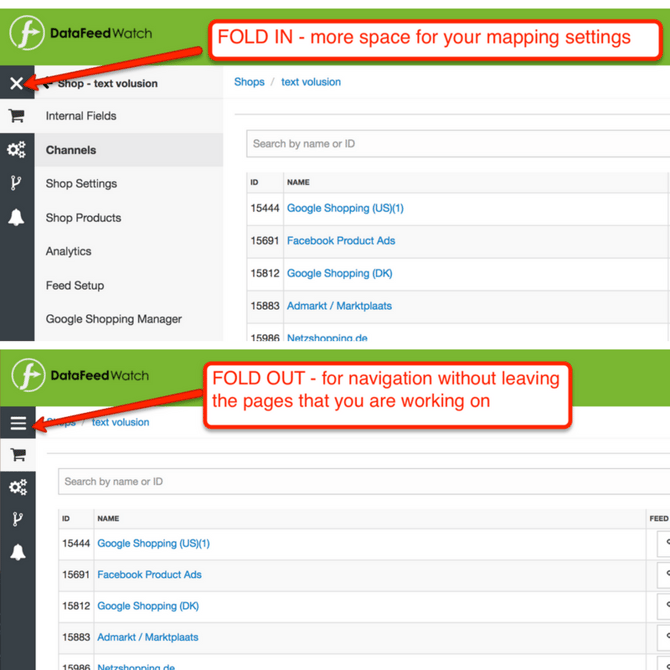Open Google Shopping (US)(1) in bottom table
Image resolution: width=670 pixels, height=670 pixels.
[153, 543]
